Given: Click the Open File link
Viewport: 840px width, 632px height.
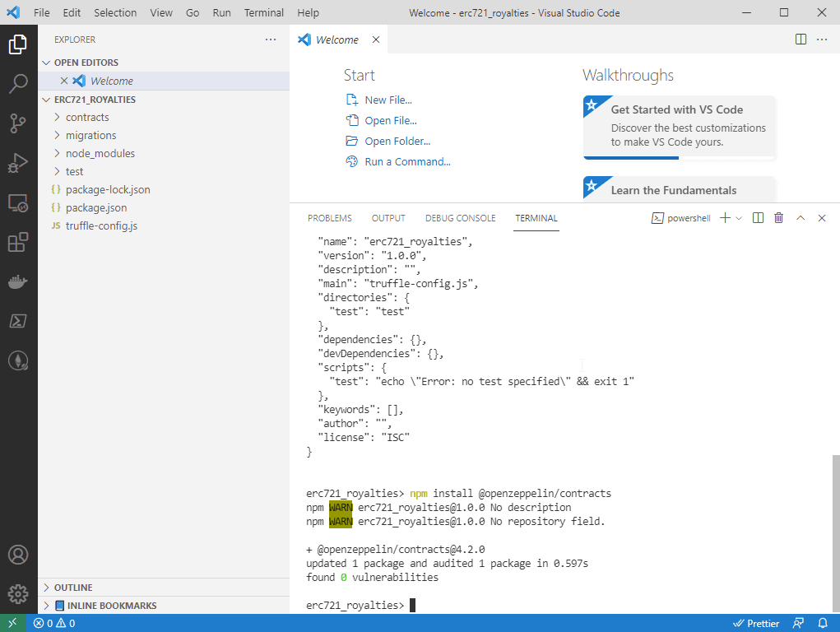Looking at the screenshot, I should coord(391,121).
